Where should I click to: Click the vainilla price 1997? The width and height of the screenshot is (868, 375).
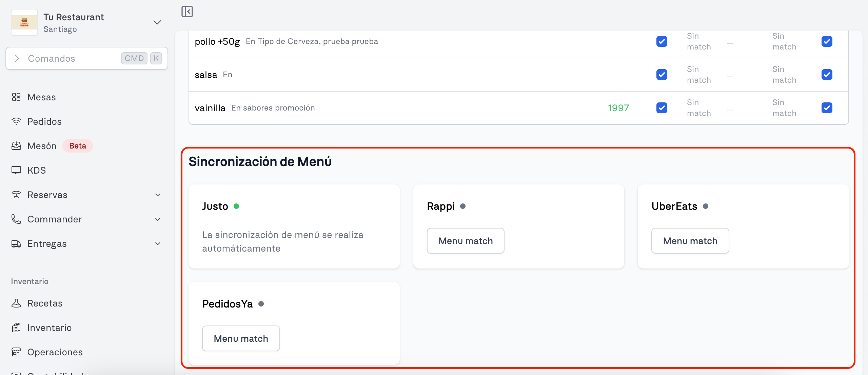(618, 108)
